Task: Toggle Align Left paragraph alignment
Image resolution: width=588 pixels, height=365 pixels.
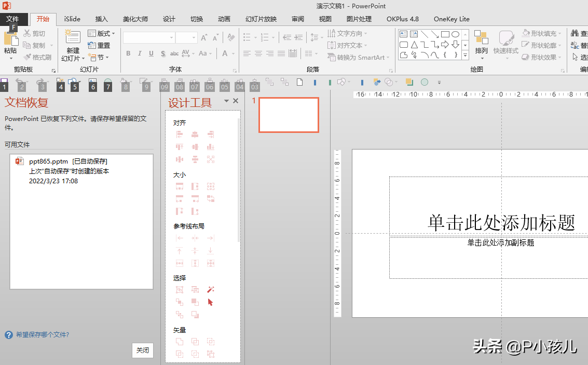Action: tap(247, 53)
